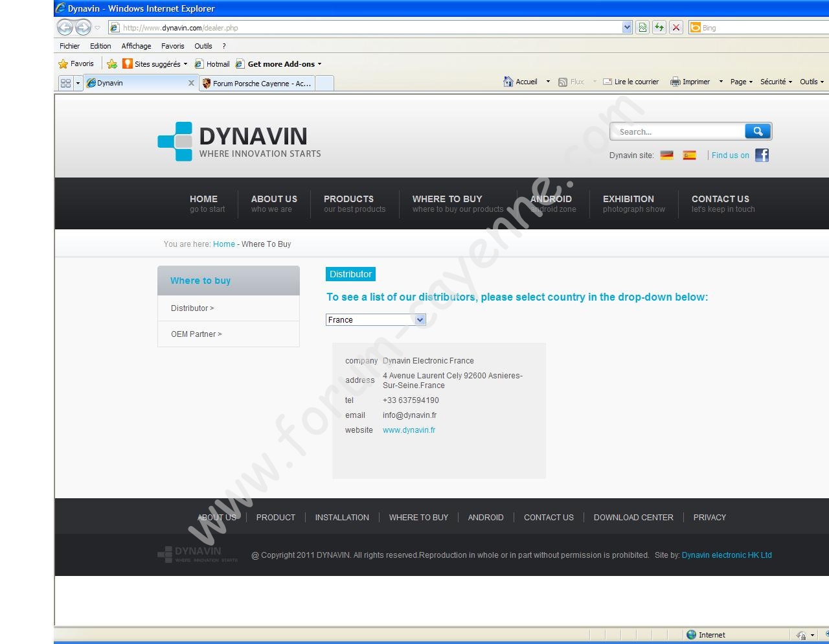Viewport: 829px width, 644px height.
Task: Click footer PRIVACY link
Action: click(x=709, y=518)
